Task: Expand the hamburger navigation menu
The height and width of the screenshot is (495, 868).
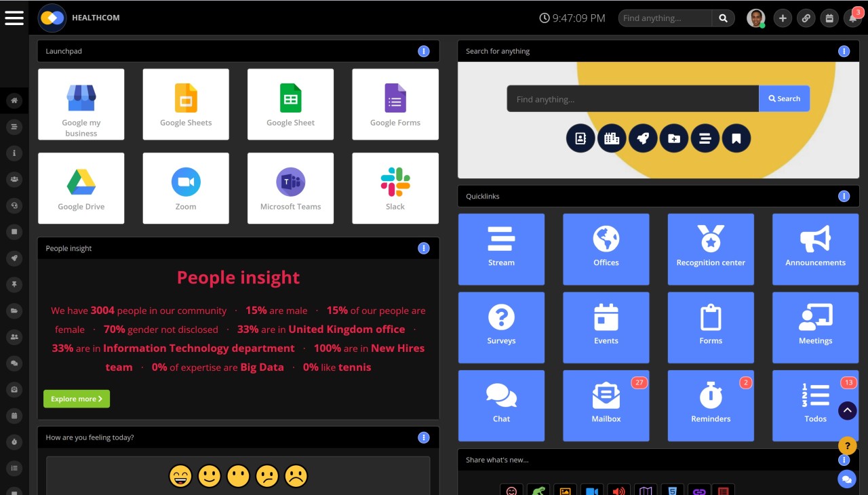Action: 14,18
